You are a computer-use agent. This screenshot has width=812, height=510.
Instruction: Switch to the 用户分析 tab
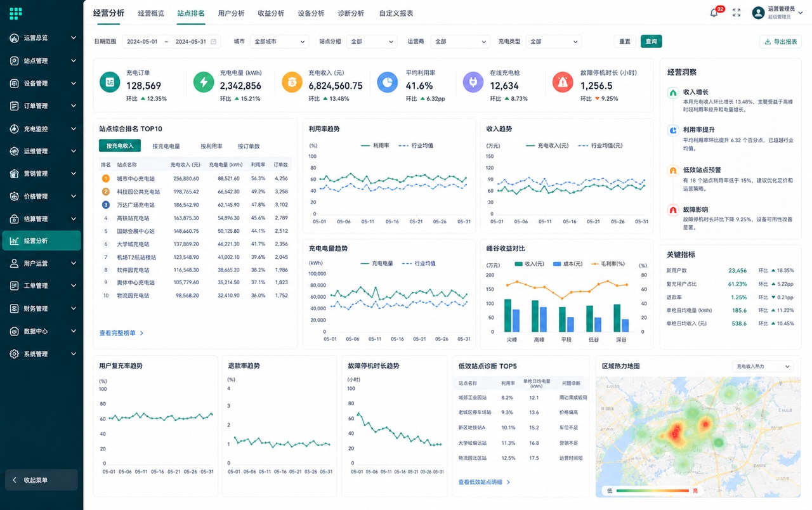click(x=231, y=13)
